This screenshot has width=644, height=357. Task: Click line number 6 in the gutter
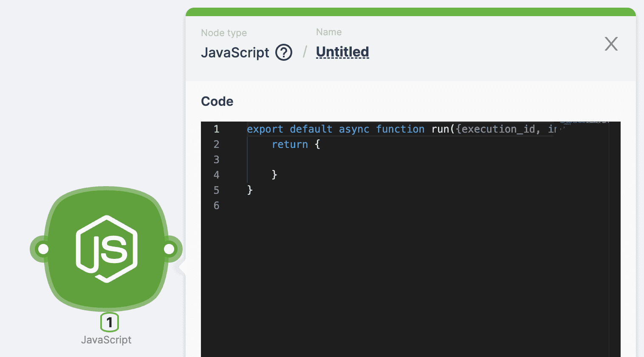click(x=216, y=206)
